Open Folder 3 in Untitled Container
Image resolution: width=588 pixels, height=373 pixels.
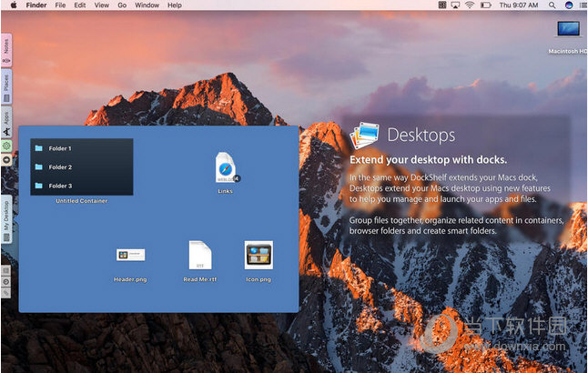tap(82, 186)
